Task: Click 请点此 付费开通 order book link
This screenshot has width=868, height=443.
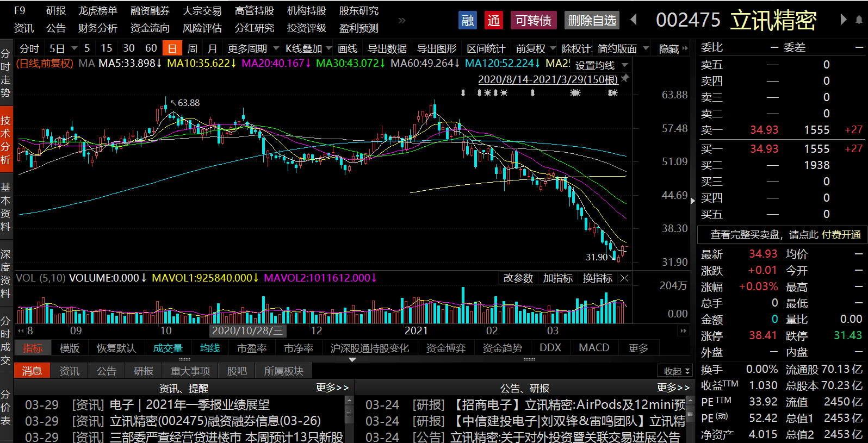Action: pos(825,235)
